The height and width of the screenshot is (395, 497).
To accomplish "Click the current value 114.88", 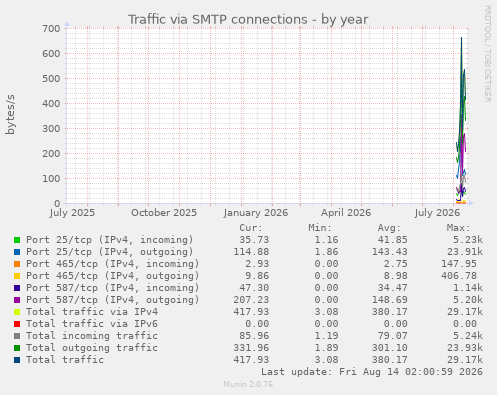I will click(x=251, y=252).
